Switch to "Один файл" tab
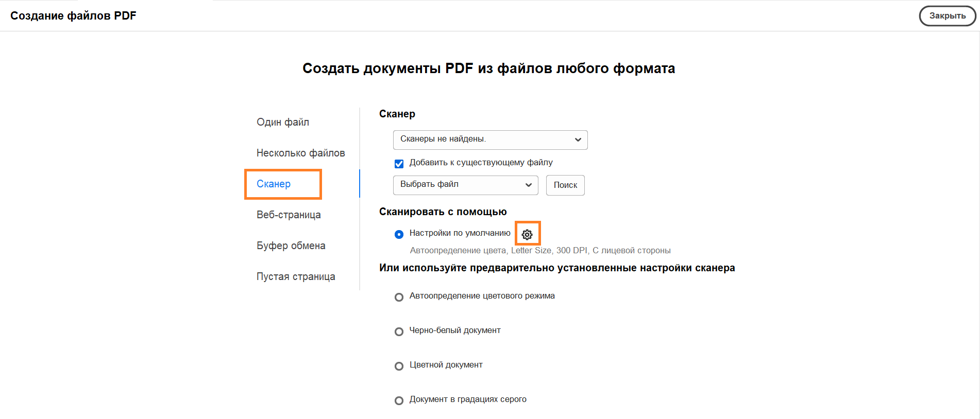The height and width of the screenshot is (419, 980). tap(283, 122)
